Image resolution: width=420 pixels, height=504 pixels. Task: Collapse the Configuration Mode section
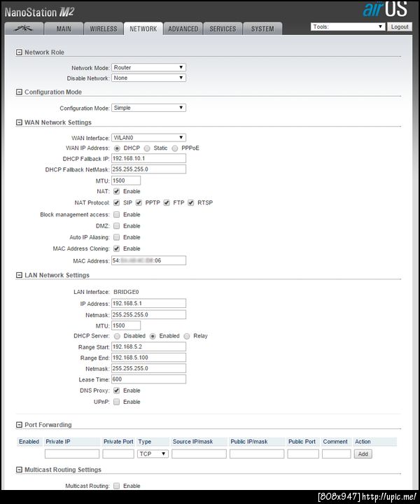19,92
